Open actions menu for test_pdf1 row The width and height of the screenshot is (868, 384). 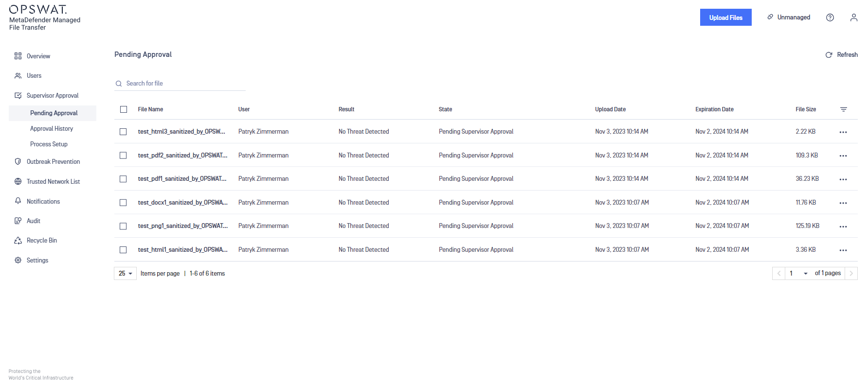point(843,179)
